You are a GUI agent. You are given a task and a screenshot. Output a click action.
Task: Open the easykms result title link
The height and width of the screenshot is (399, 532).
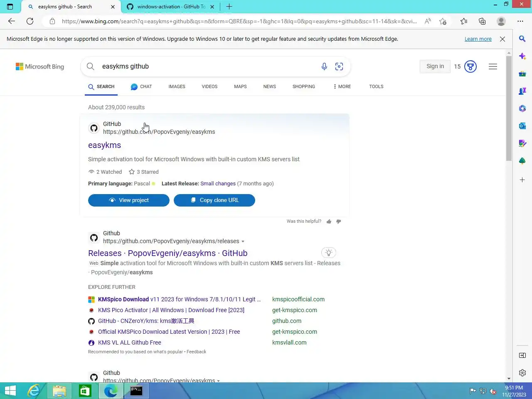104,145
